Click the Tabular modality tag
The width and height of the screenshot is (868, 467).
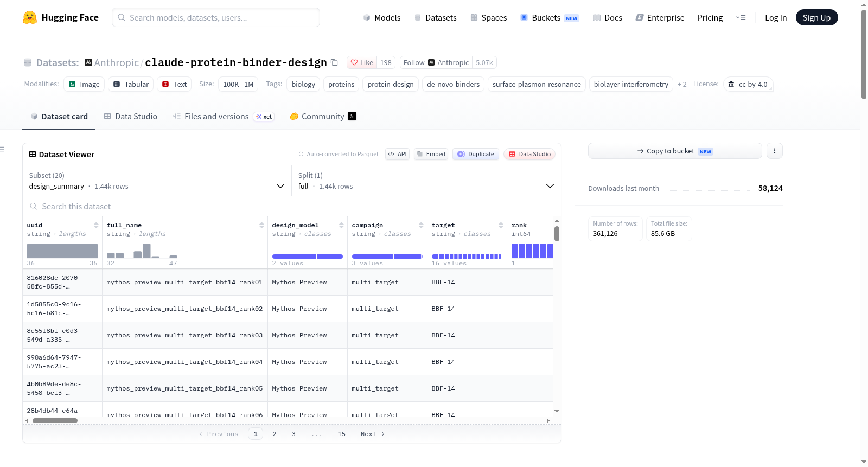click(x=131, y=84)
